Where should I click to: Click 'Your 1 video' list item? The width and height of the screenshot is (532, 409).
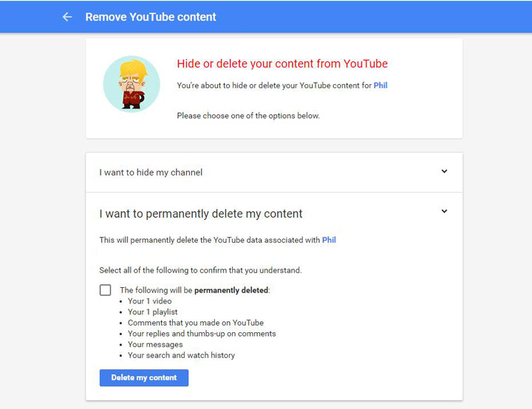(x=149, y=301)
